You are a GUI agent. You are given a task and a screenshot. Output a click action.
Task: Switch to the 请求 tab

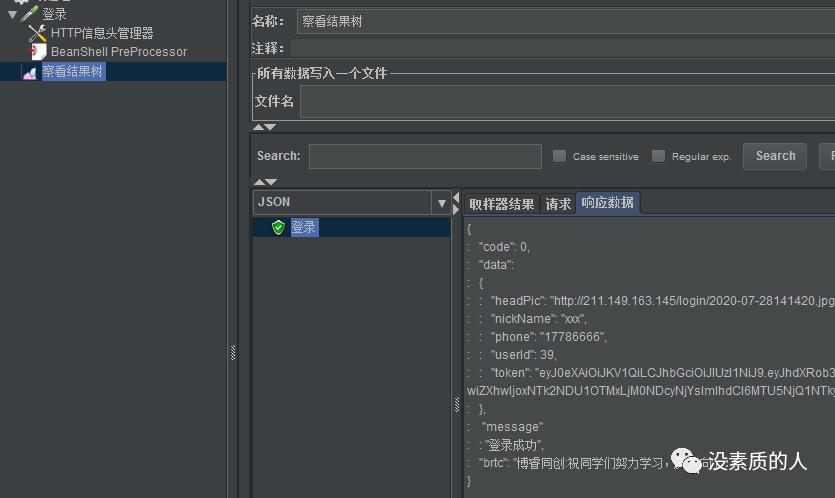click(x=558, y=204)
